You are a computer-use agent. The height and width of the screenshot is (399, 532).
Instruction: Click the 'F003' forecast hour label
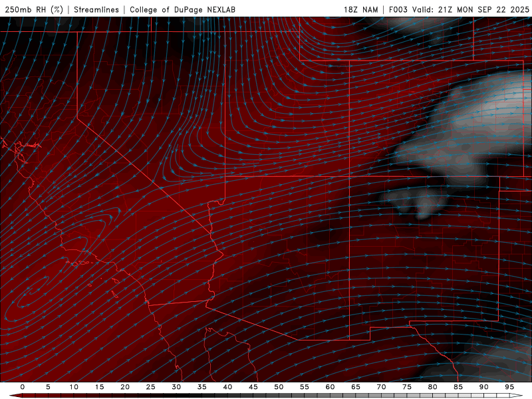398,9
